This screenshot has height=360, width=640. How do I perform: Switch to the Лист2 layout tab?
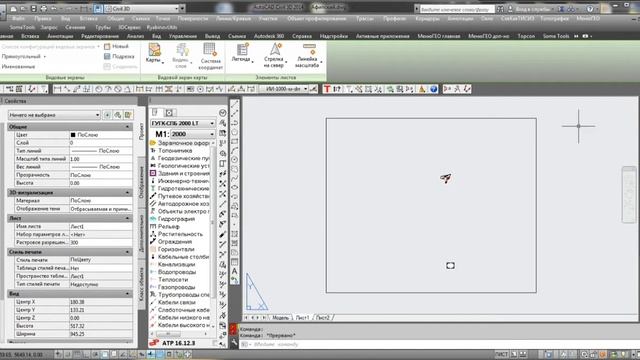tap(322, 318)
